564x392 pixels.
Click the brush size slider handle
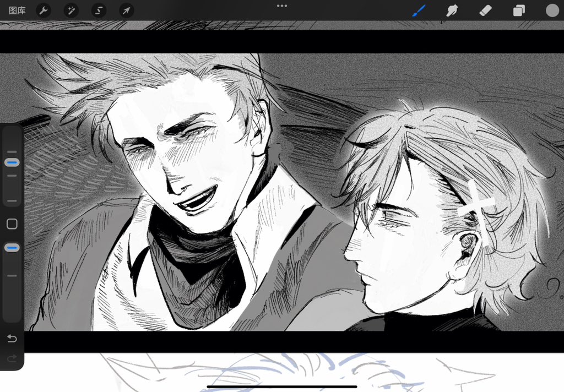12,162
